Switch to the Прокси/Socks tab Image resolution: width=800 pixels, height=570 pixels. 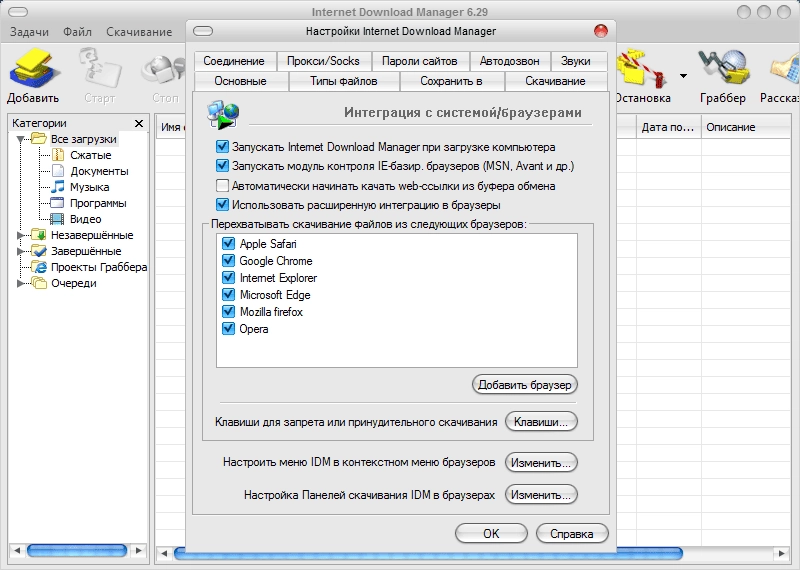tap(323, 61)
